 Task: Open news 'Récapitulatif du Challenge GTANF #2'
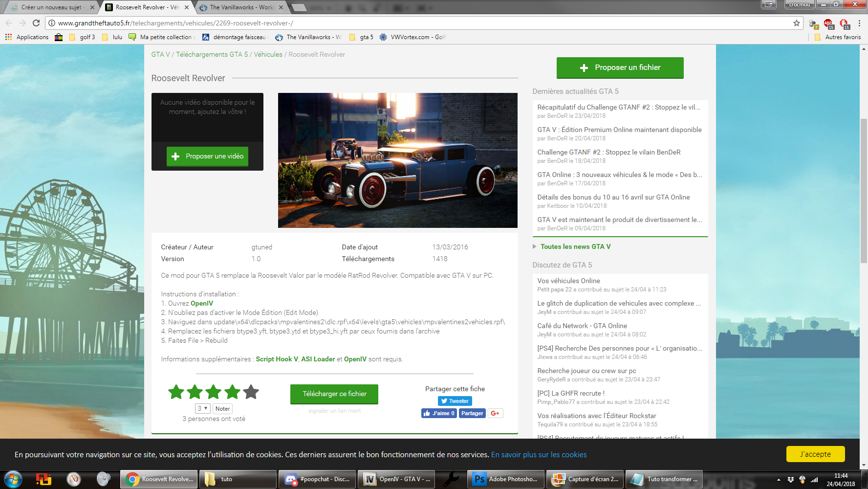pyautogui.click(x=619, y=107)
